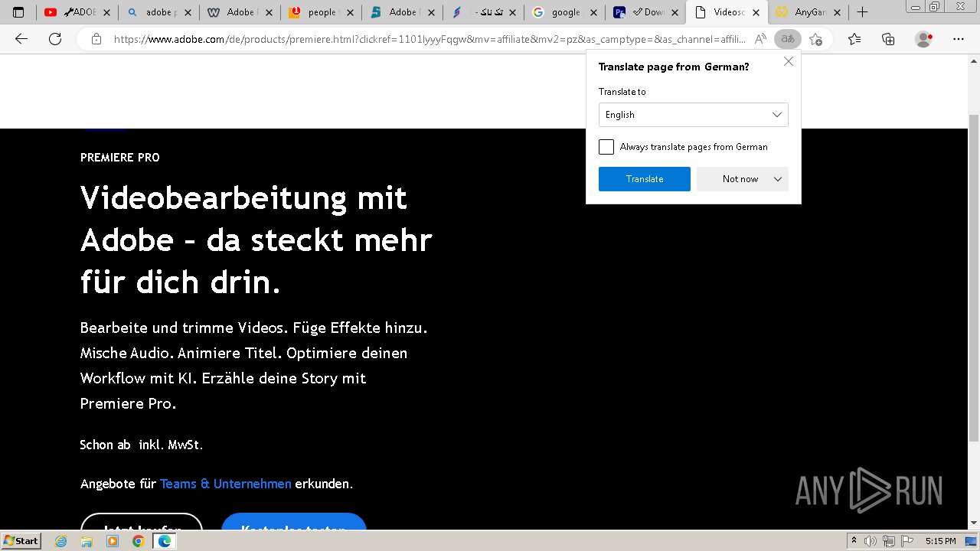Open the Translate to English dropdown

click(694, 115)
